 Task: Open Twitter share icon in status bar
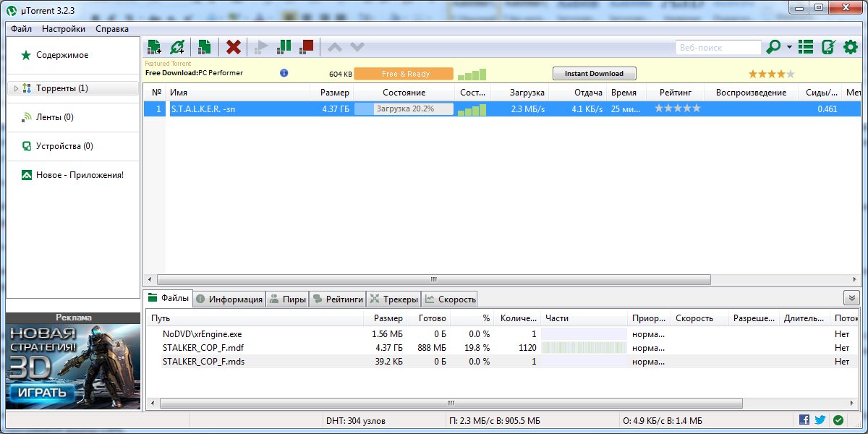pyautogui.click(x=820, y=420)
